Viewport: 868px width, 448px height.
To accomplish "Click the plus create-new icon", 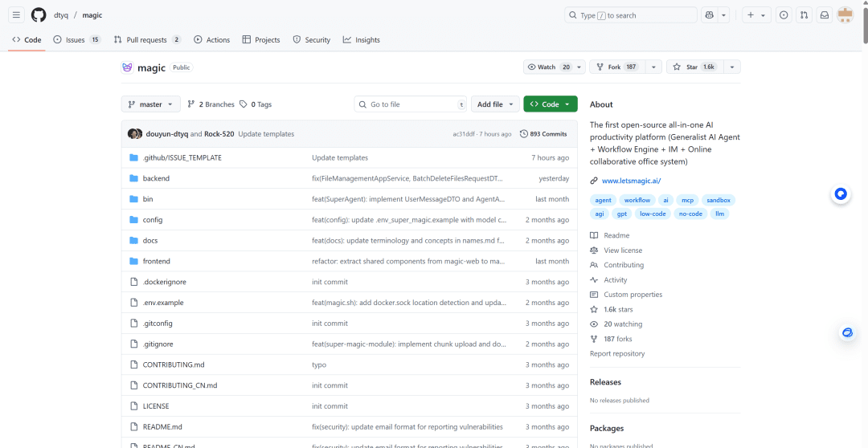I will tap(751, 15).
